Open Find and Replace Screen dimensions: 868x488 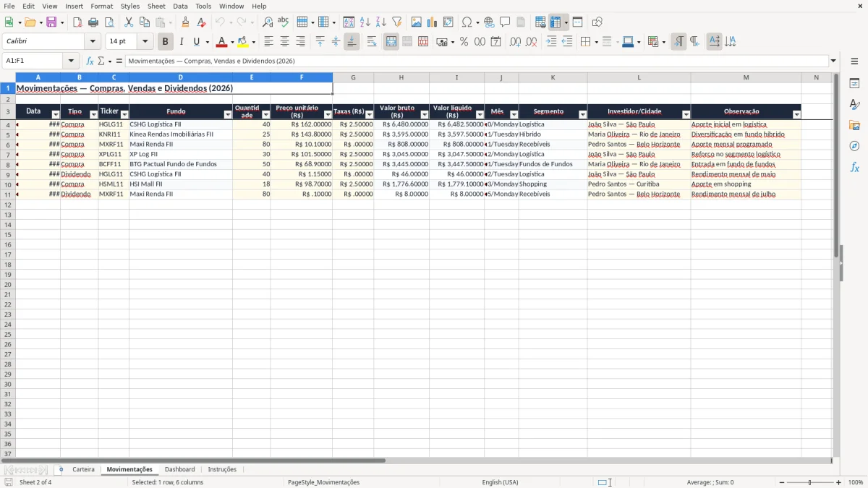click(x=268, y=22)
